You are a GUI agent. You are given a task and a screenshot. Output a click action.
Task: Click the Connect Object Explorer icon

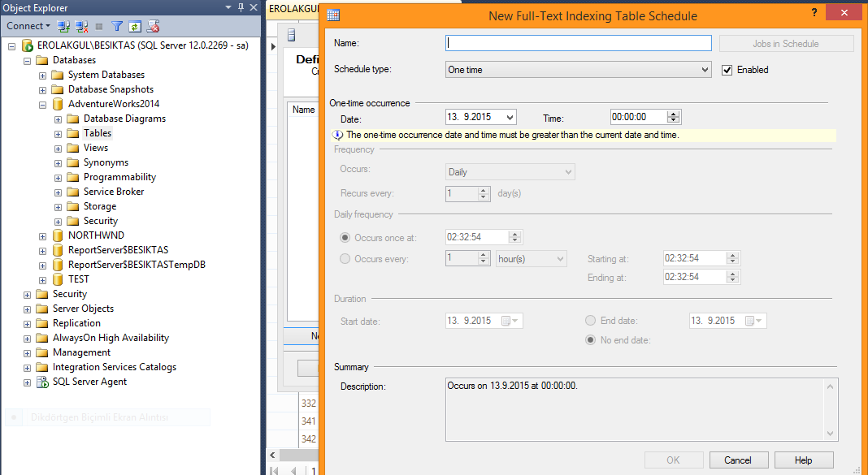point(63,26)
